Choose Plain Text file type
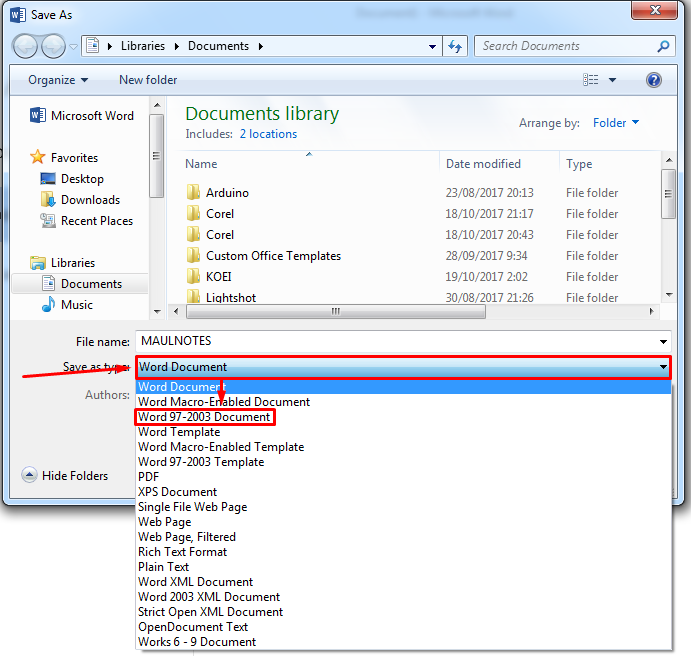Image resolution: width=691 pixels, height=656 pixels. 404,567
